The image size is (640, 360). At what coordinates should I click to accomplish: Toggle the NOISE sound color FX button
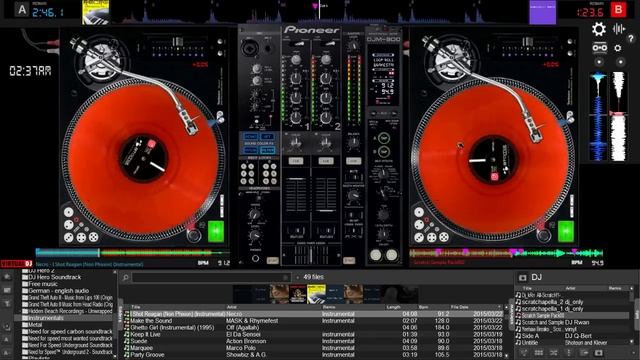tap(250, 136)
